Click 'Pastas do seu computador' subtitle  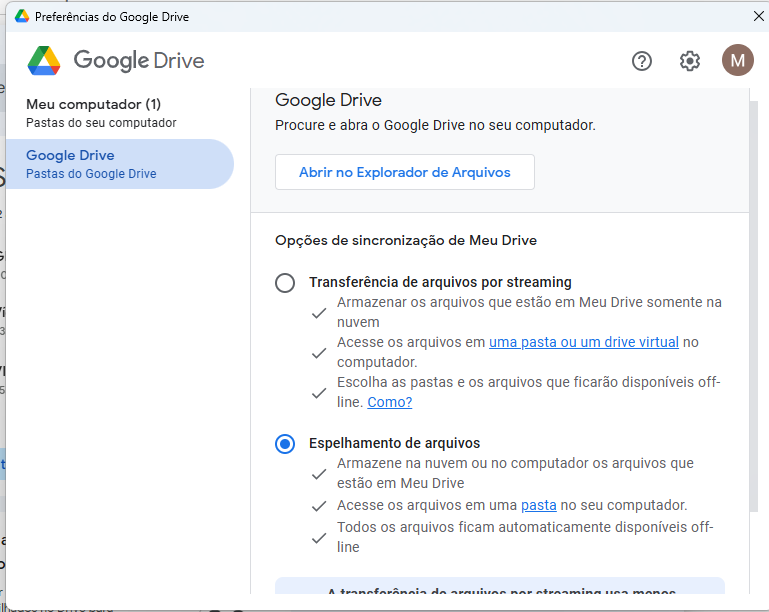pyautogui.click(x=101, y=123)
